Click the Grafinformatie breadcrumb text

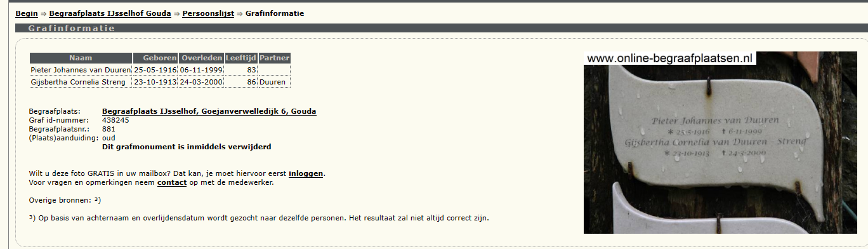point(275,13)
